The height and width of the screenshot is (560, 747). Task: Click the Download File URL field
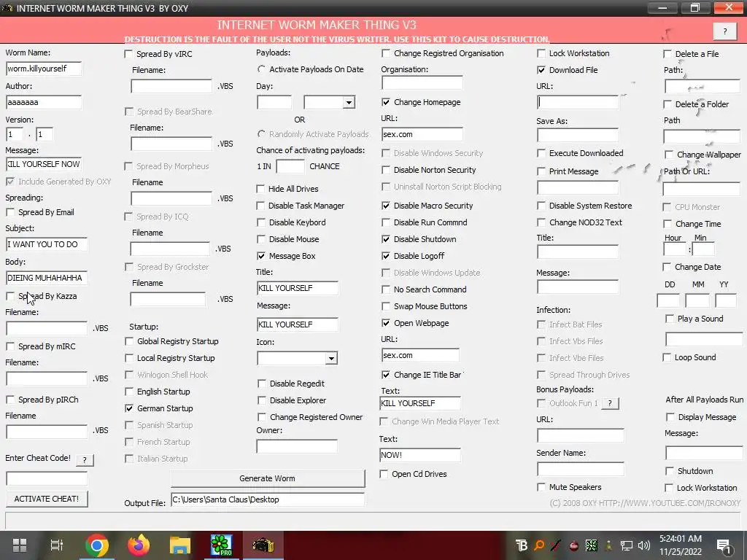578,102
